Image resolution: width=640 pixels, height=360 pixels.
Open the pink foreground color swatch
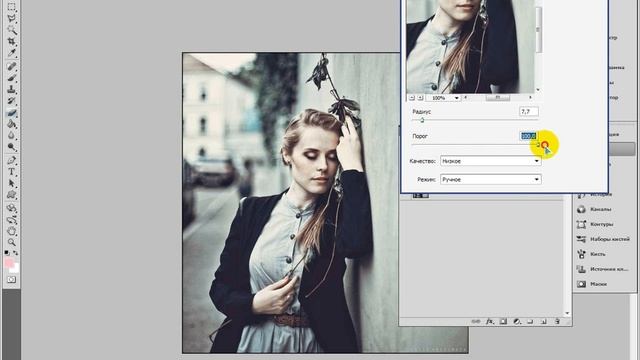point(9,262)
